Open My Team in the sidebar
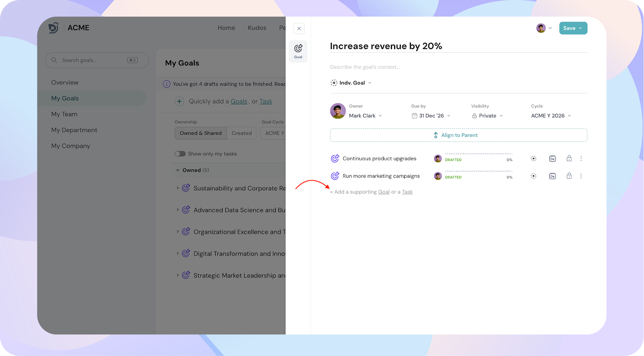 tap(64, 114)
